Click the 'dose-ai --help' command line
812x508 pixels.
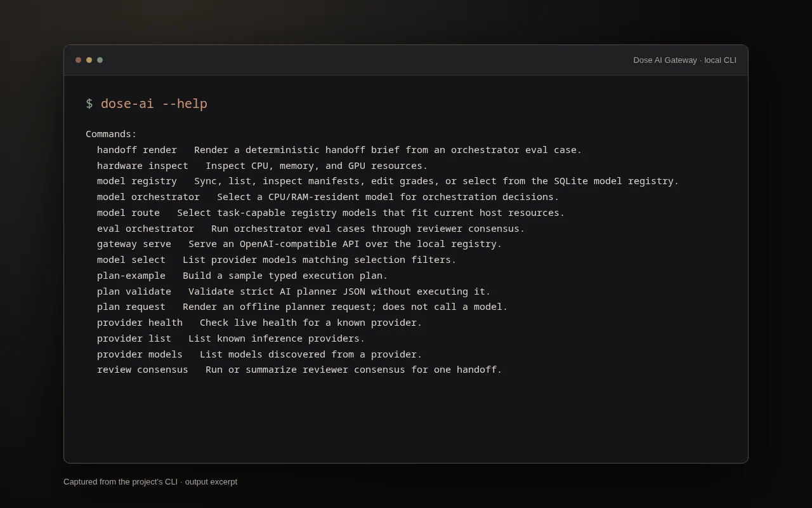point(154,104)
